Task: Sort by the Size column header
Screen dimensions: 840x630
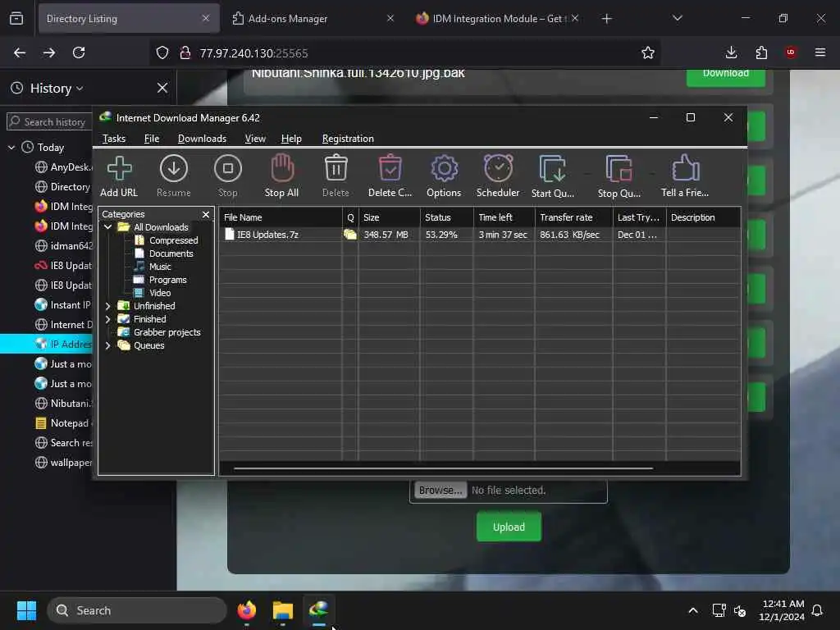Action: (389, 217)
